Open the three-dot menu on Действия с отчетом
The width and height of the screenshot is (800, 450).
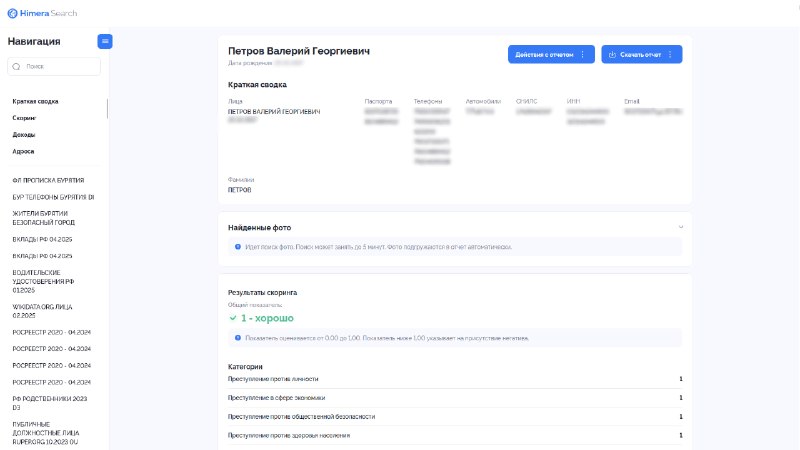pos(583,55)
